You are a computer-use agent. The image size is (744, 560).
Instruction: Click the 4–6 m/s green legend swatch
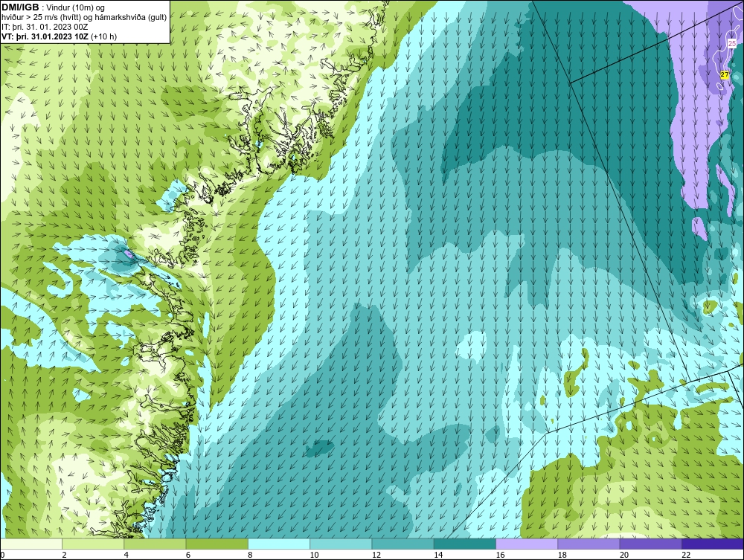click(x=155, y=544)
